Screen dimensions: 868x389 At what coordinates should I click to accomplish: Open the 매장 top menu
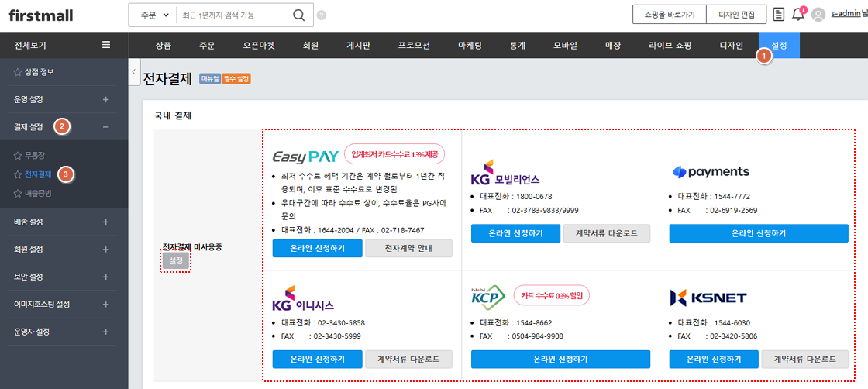613,46
